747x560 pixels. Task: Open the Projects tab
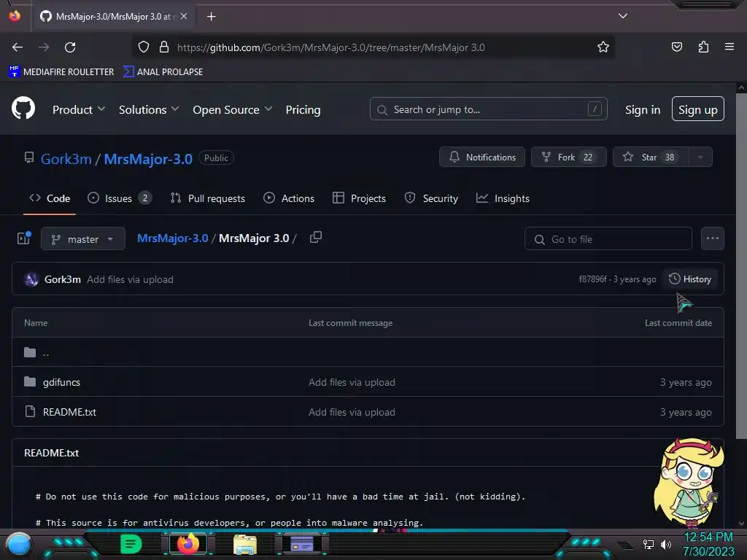click(x=359, y=198)
